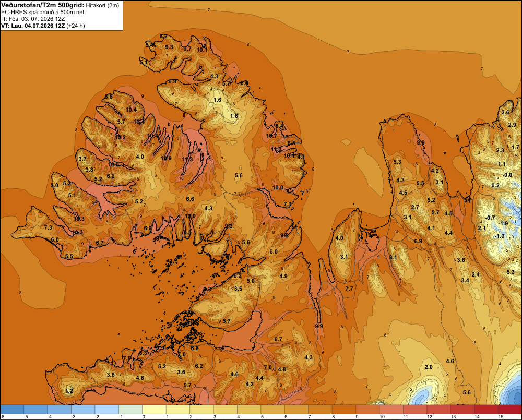522x420 pixels.
Task: Click the Veðurstofan/T2m 500grid title text
Action: pos(43,5)
